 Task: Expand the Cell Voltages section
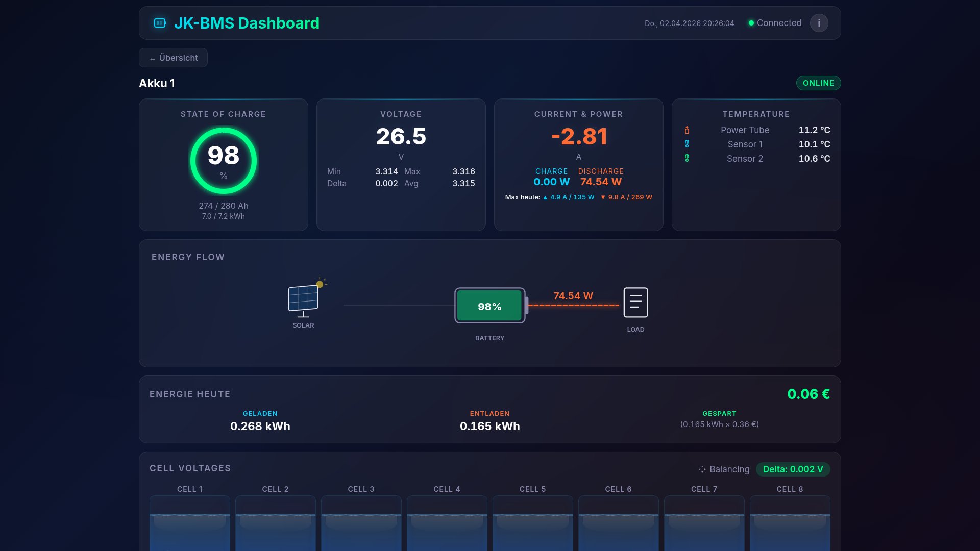pos(190,468)
